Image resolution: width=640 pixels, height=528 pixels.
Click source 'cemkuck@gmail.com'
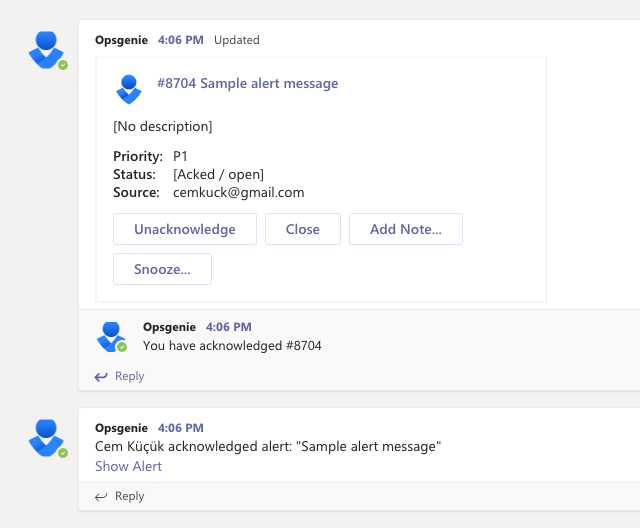pyautogui.click(x=239, y=192)
